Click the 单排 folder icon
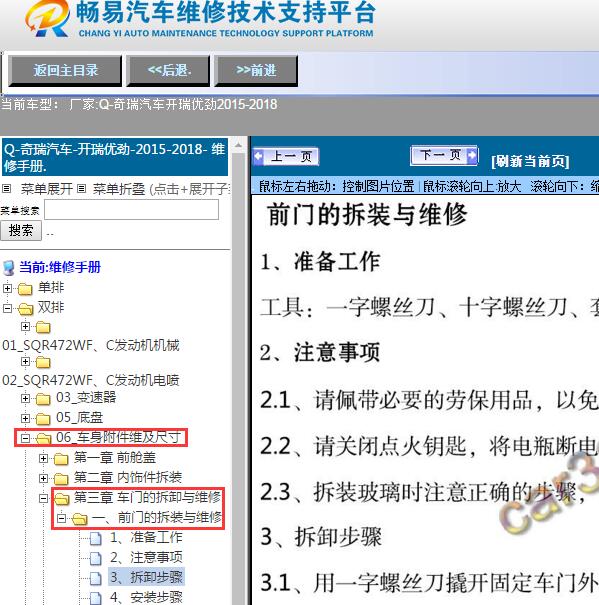Image resolution: width=599 pixels, height=605 pixels. click(x=25, y=288)
